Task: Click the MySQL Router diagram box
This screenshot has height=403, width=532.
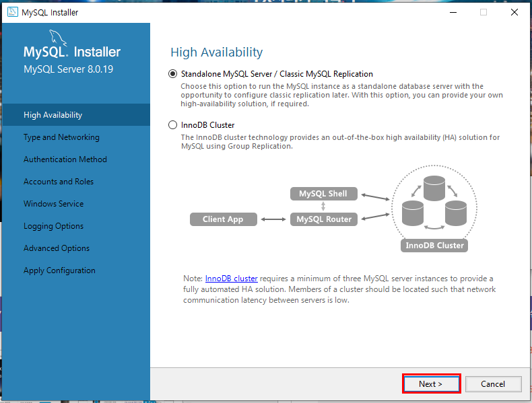Action: 324,219
